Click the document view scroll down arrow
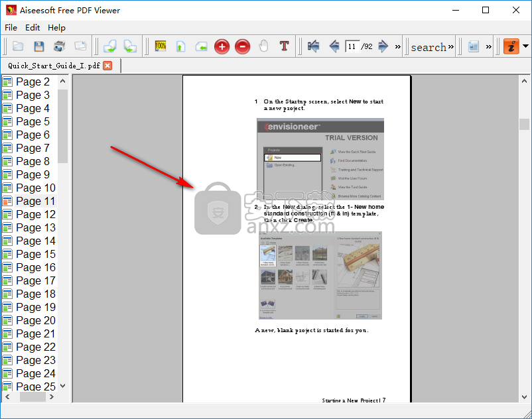Screen dimensions: 532x419 pos(524,396)
